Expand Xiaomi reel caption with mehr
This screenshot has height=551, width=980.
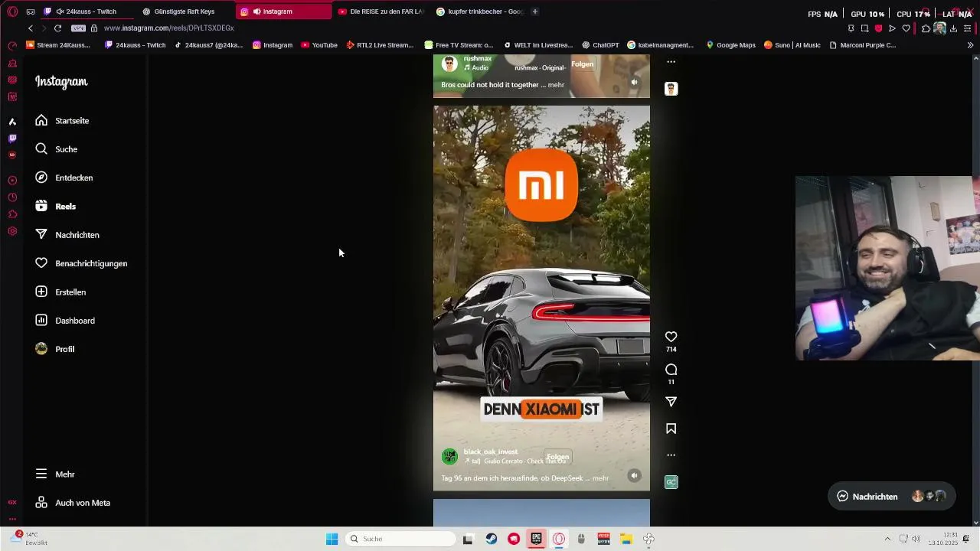point(600,478)
